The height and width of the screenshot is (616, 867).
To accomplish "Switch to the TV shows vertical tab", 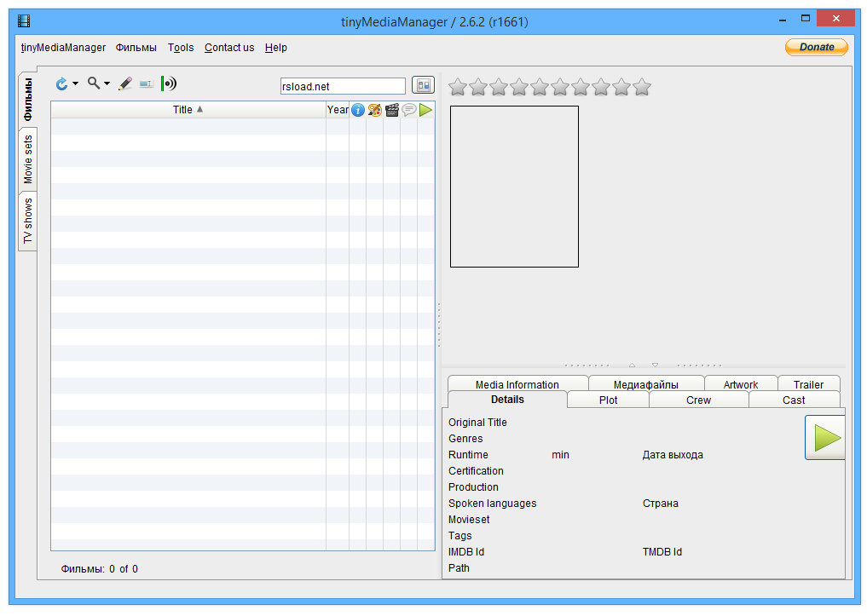I will click(x=27, y=221).
